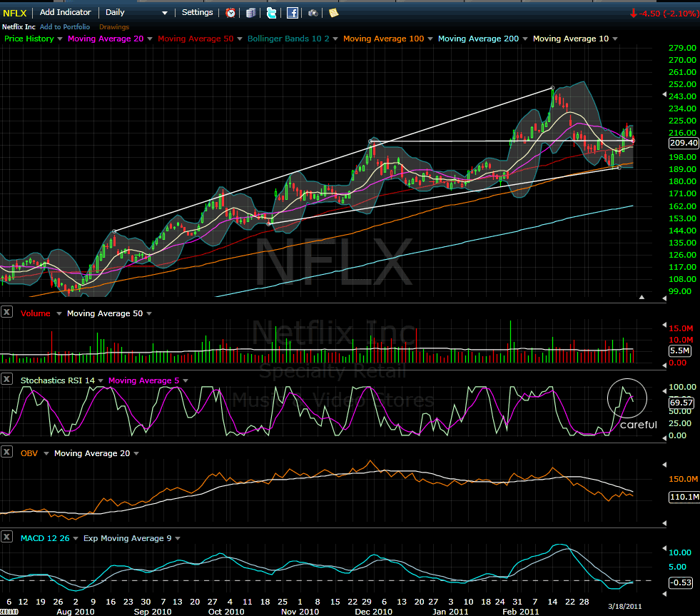Click the volume value tag 5.5M
The height and width of the screenshot is (616, 700).
tap(680, 350)
